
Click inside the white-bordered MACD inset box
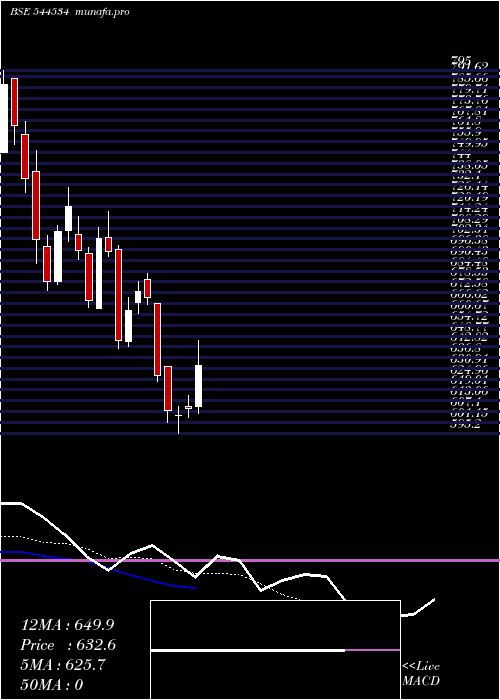tap(275, 650)
